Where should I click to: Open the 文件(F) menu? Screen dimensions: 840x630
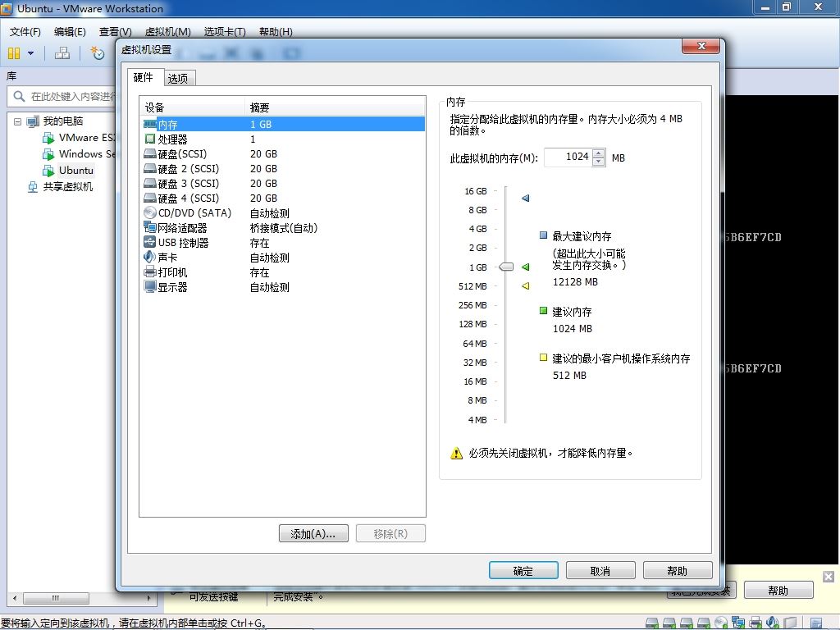(25, 32)
